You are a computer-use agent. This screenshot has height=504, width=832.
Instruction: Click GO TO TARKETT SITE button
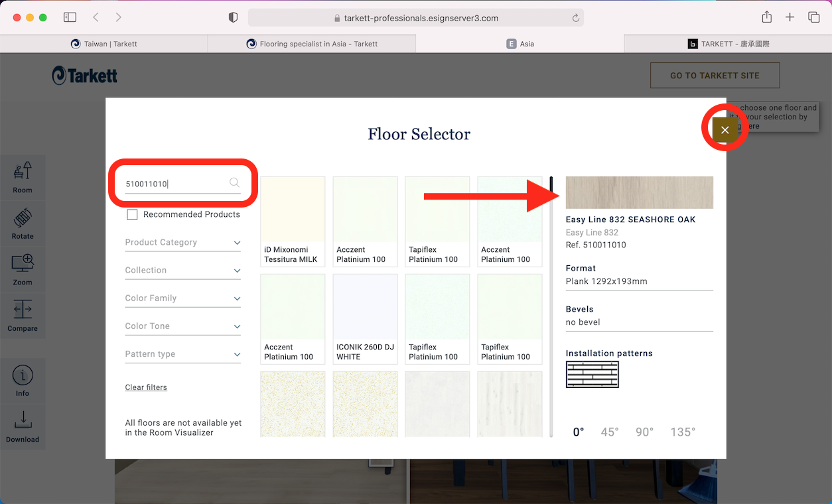(715, 76)
